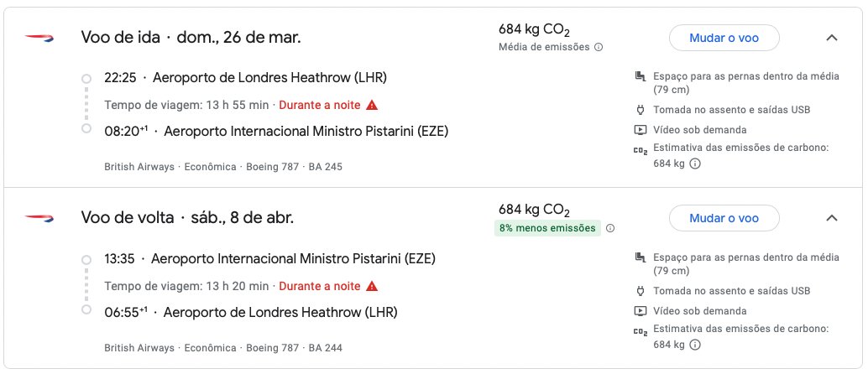Viewport: 868px width, 374px height.
Task: Open info icon beside 8% menos emissões
Action: pos(610,228)
